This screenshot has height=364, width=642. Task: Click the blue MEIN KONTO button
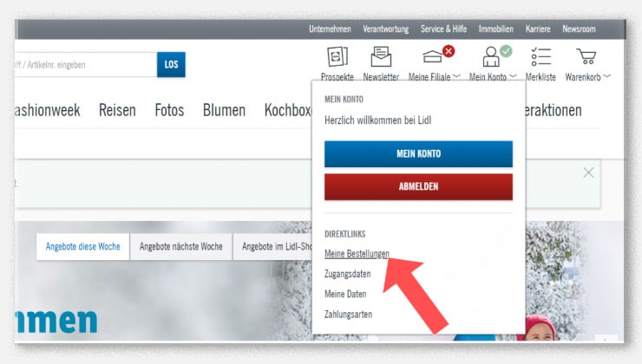(418, 153)
